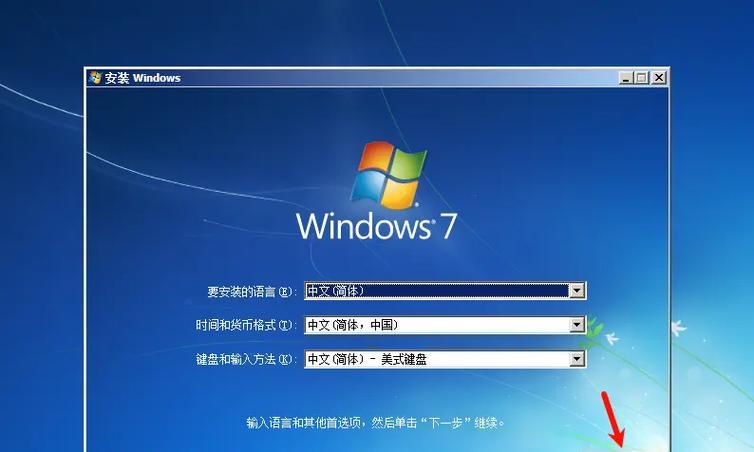Screen dimensions: 754x452
Task: Click the 安装 Windows title text
Action: pos(143,78)
